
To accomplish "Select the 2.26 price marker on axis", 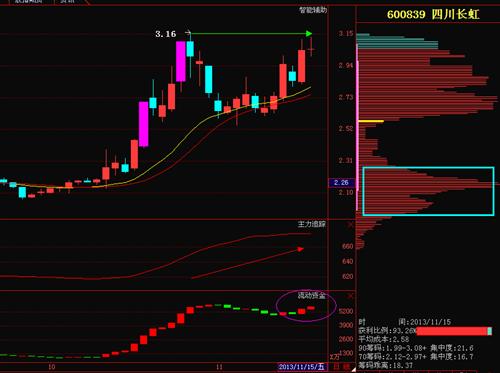I will [341, 183].
